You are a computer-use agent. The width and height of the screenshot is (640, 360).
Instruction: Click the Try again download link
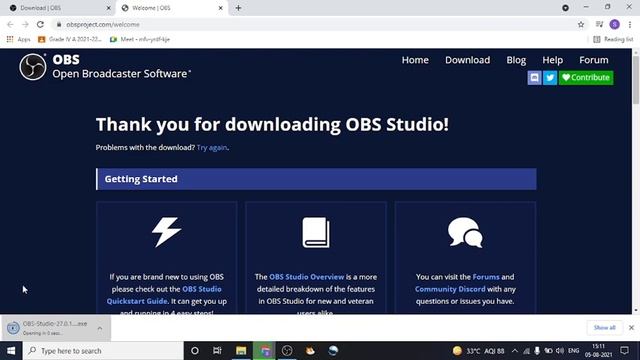coord(212,148)
